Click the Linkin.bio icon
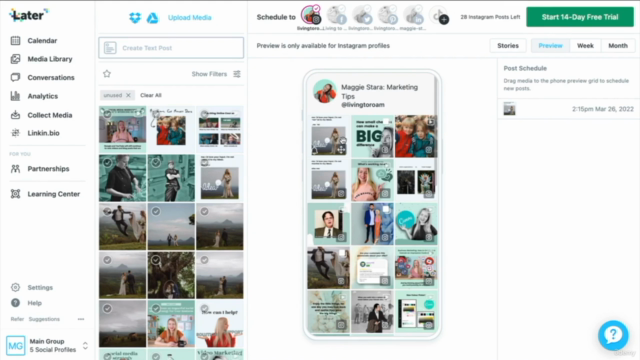Screen dimensions: 640x360 tap(16, 133)
